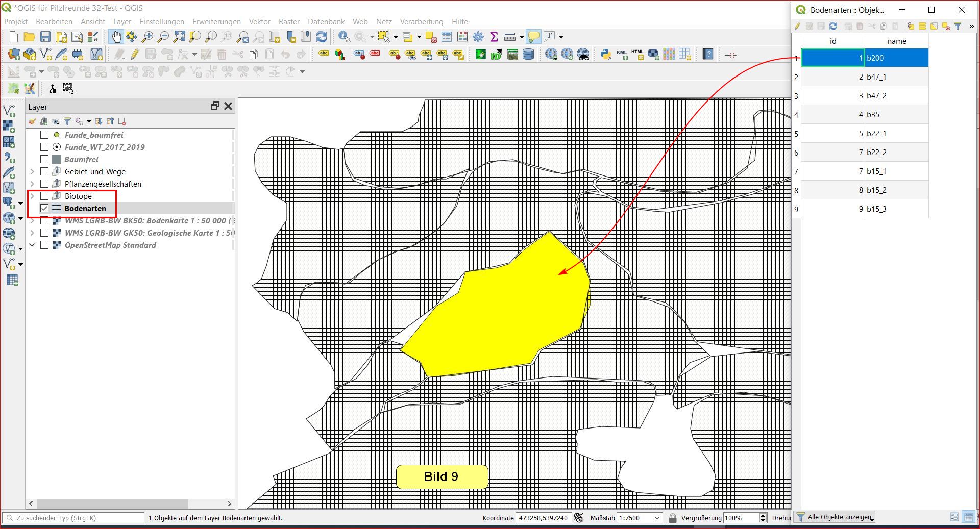Open the Statistical Summary sigma tool
980x529 pixels.
[x=494, y=37]
